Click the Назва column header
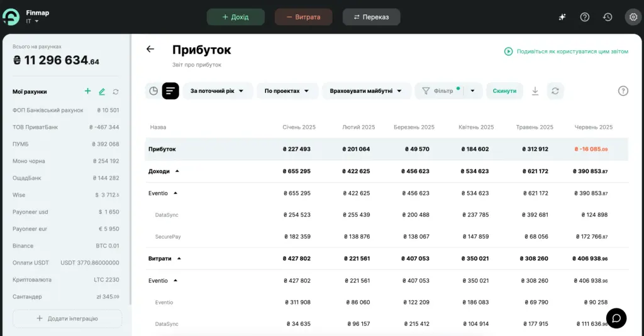 click(x=158, y=127)
